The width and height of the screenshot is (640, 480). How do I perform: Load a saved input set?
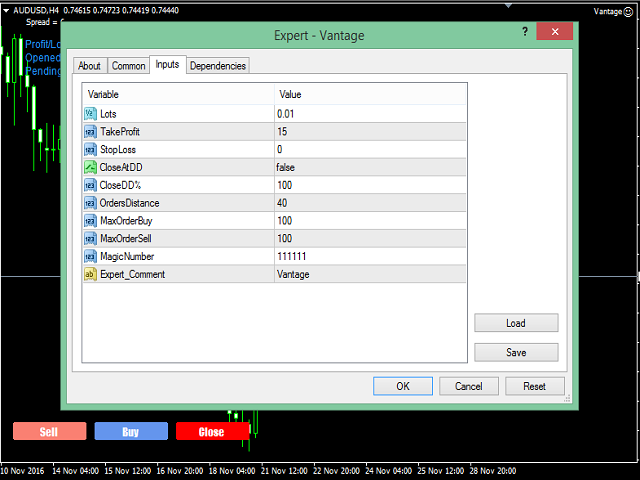pos(516,323)
